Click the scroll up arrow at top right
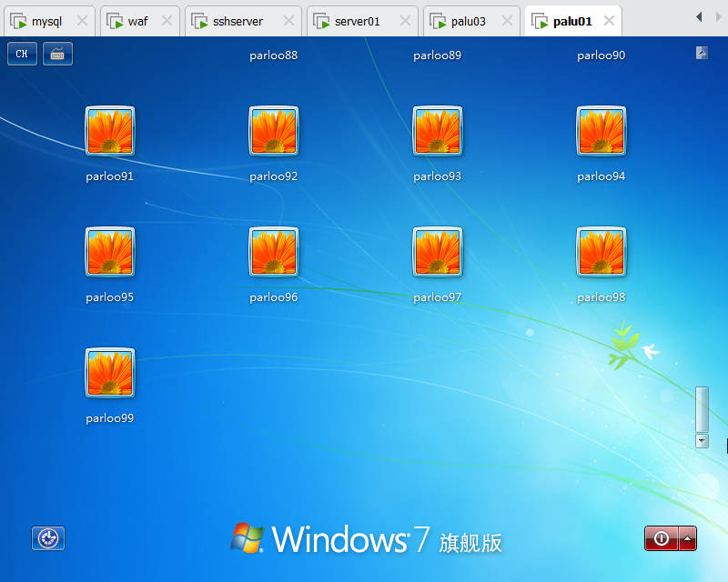This screenshot has height=582, width=728. (x=702, y=53)
